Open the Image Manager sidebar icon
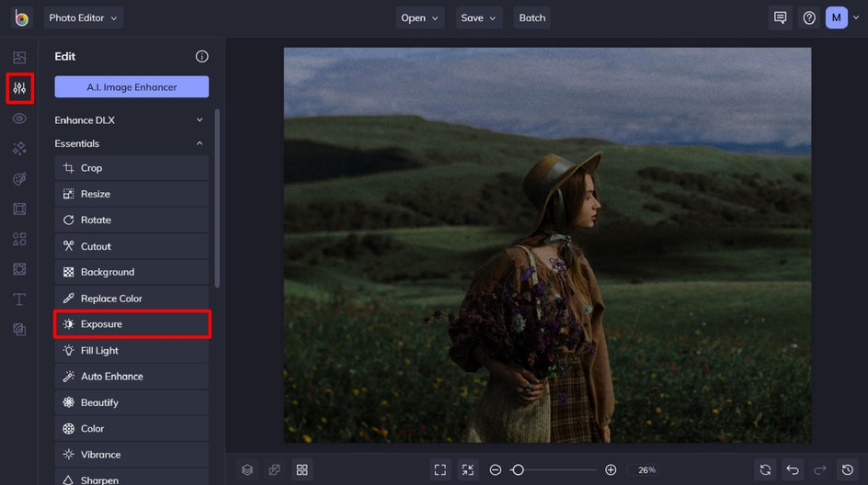Screen dimensions: 868x485 [19, 58]
